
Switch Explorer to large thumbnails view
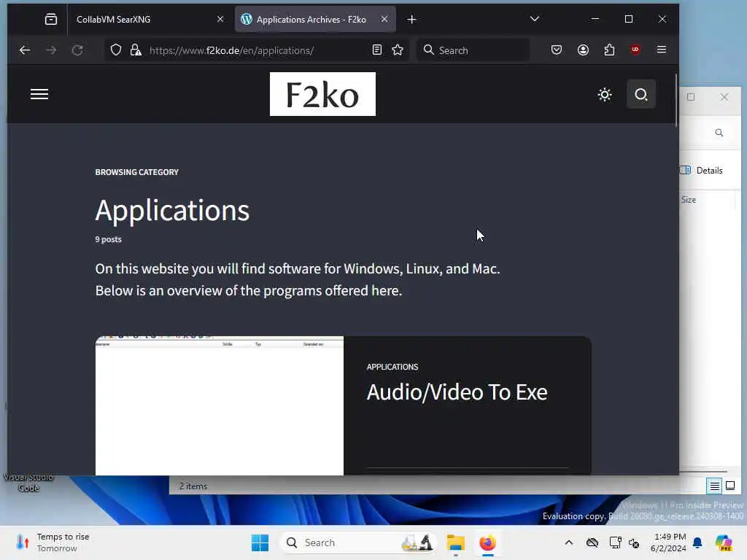(x=729, y=486)
